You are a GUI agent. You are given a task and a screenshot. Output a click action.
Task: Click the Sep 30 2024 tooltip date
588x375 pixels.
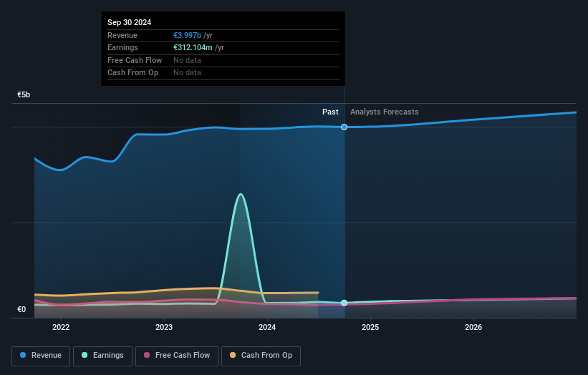tap(130, 22)
